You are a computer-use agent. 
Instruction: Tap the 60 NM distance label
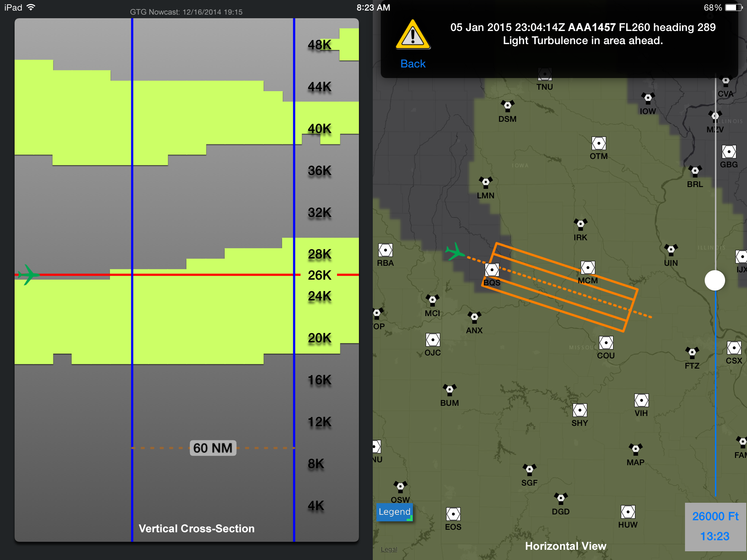pos(213,448)
